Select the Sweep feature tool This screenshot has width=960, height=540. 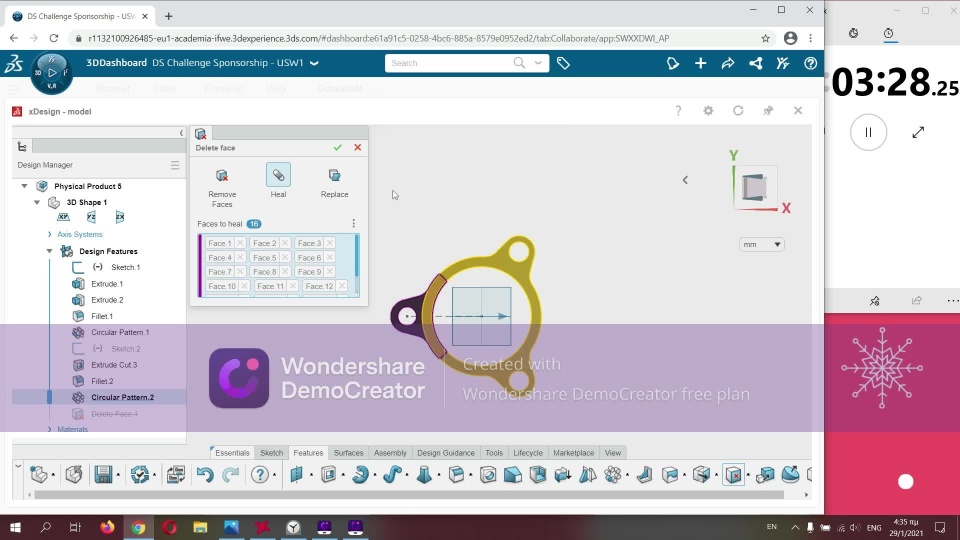click(x=392, y=474)
